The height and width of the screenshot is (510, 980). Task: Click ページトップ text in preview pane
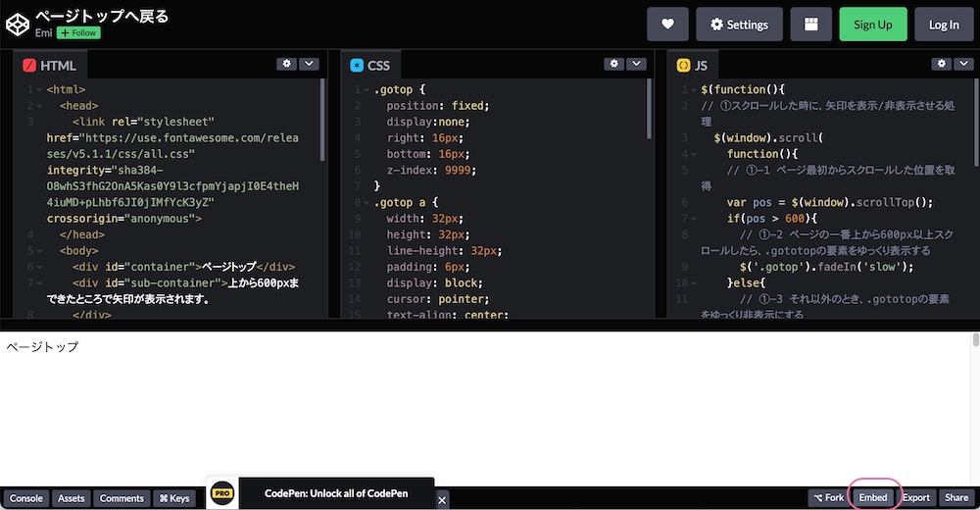[x=42, y=346]
